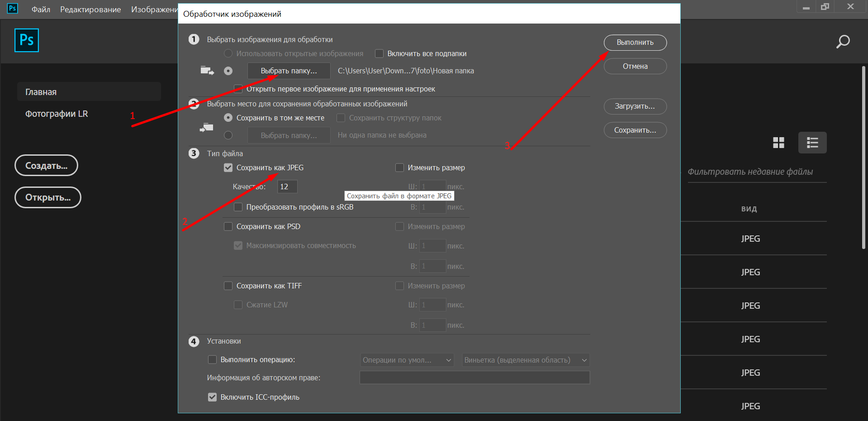This screenshot has height=421, width=868.
Task: Toggle 'Максимизировать совместимость' checkbox
Action: [238, 245]
